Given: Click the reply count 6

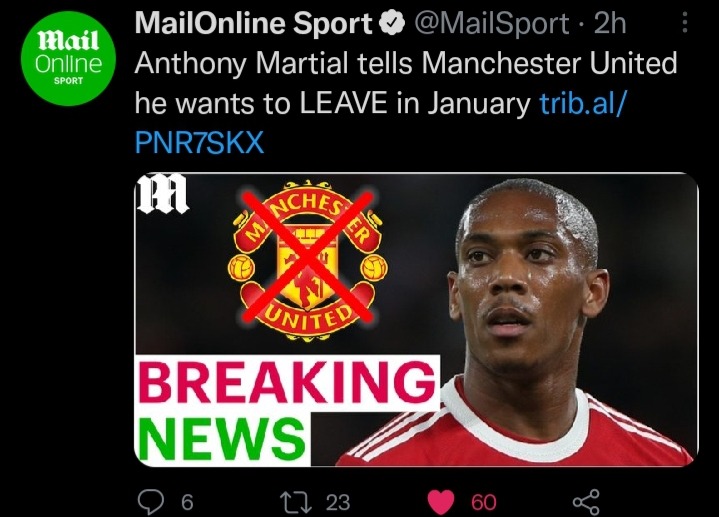Looking at the screenshot, I should tap(187, 502).
